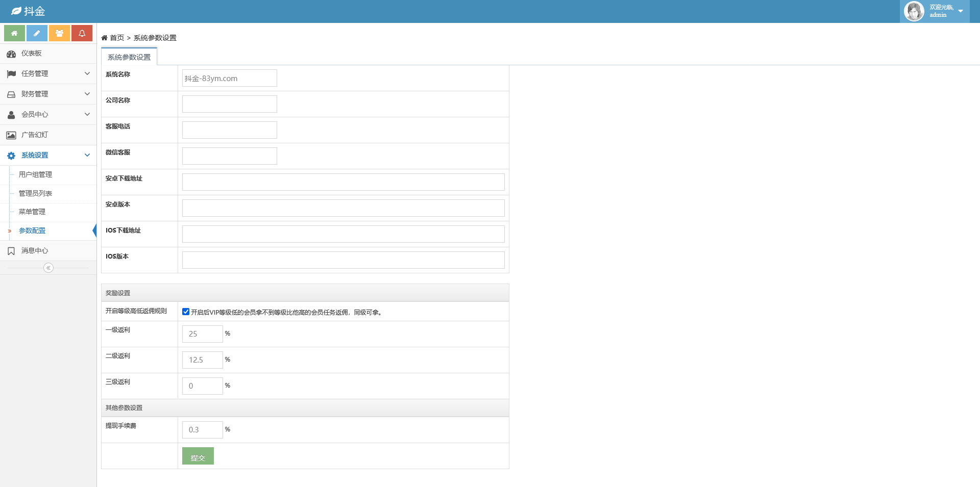
Task: Expand the 任务管理 menu chevron
Action: tap(87, 73)
